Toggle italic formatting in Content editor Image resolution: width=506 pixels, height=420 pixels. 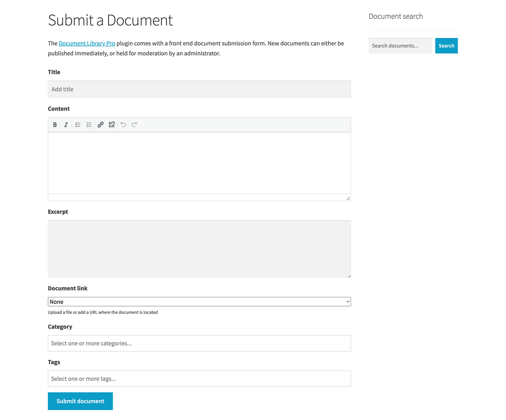(x=66, y=125)
